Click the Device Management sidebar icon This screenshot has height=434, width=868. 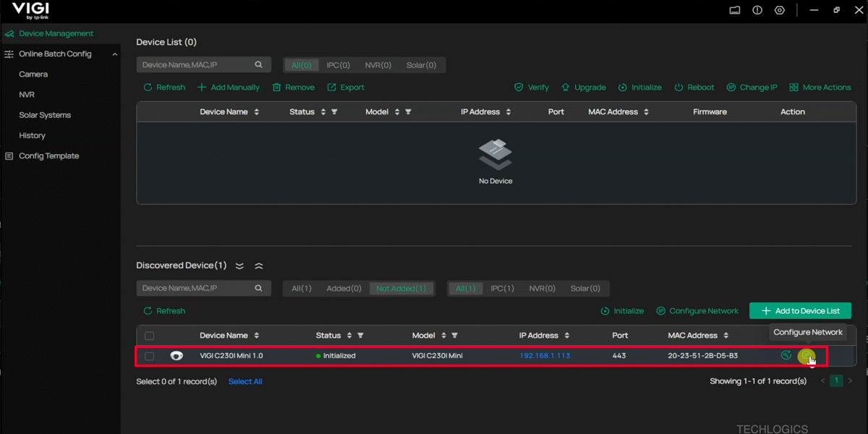(9, 34)
